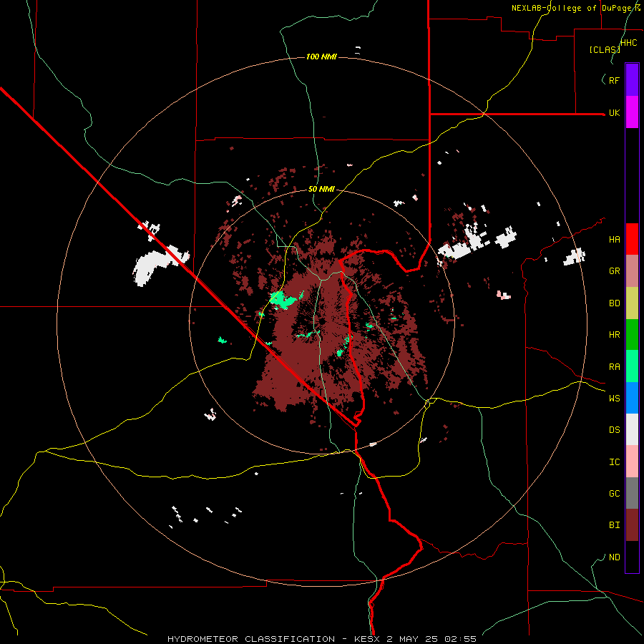
Task: Click the BI legend label
Action: [614, 525]
